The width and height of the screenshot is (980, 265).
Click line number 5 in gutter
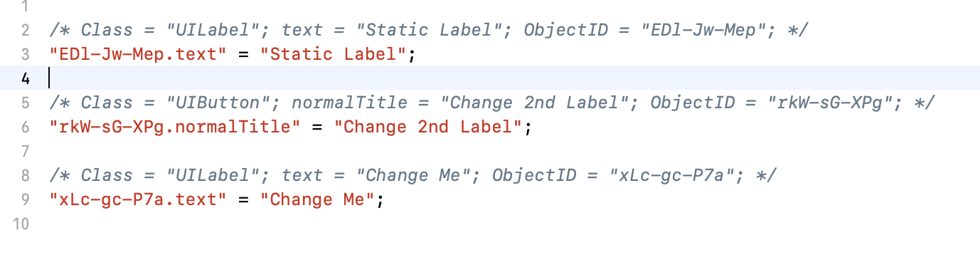click(26, 103)
